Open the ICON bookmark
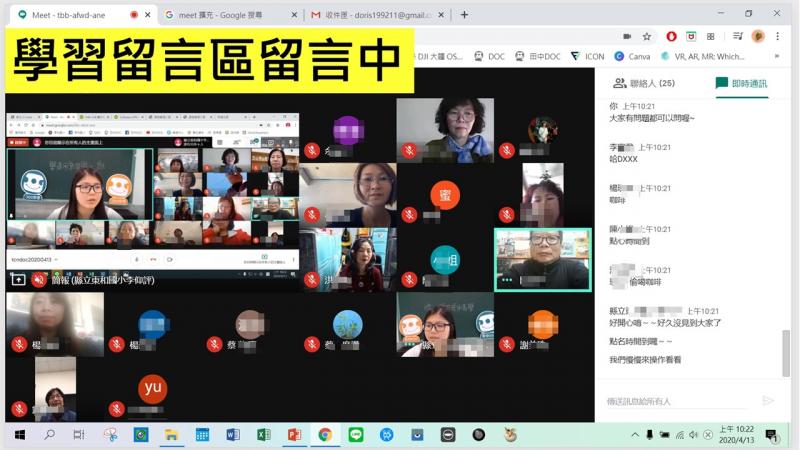This screenshot has width=800, height=450. point(587,56)
